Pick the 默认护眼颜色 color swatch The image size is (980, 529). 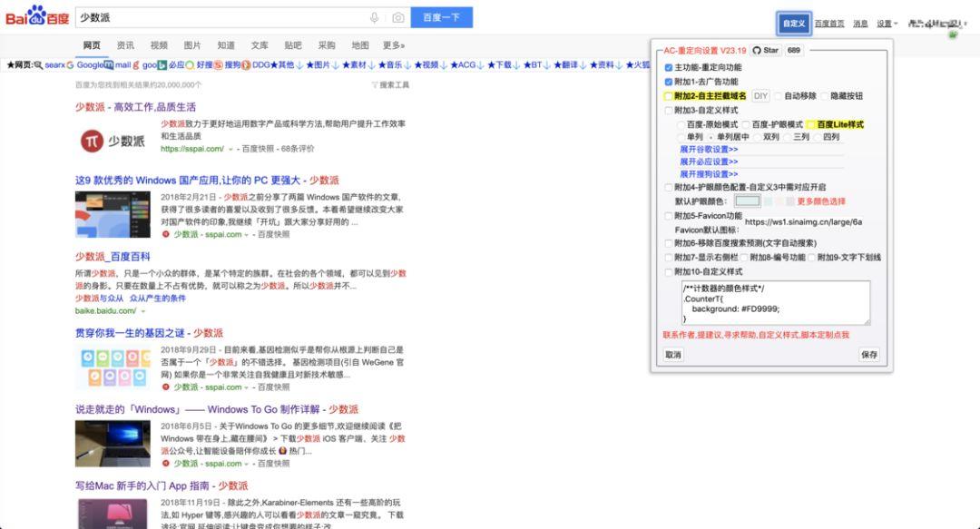[748, 201]
